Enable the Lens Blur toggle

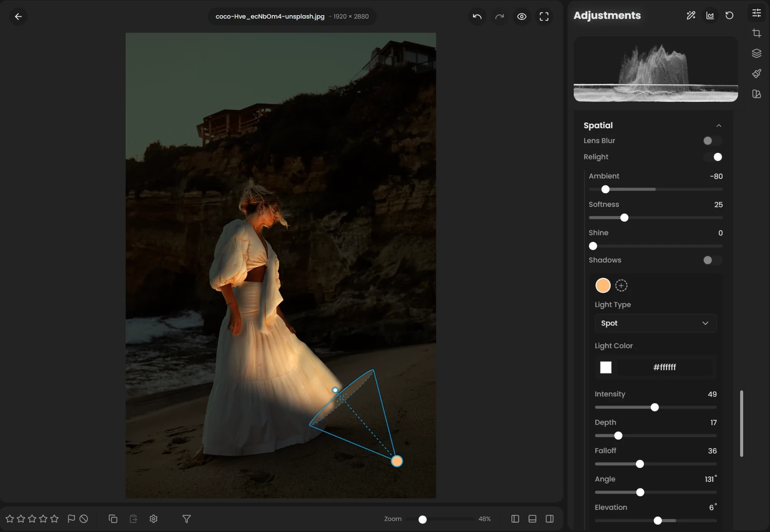[x=713, y=141]
